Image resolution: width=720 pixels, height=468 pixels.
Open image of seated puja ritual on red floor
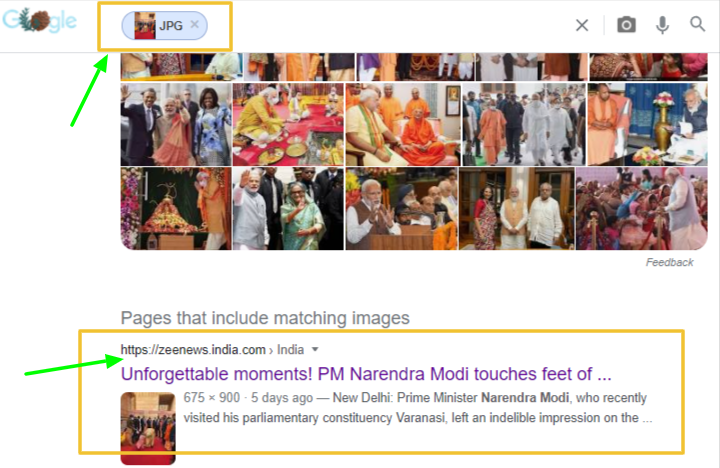288,124
